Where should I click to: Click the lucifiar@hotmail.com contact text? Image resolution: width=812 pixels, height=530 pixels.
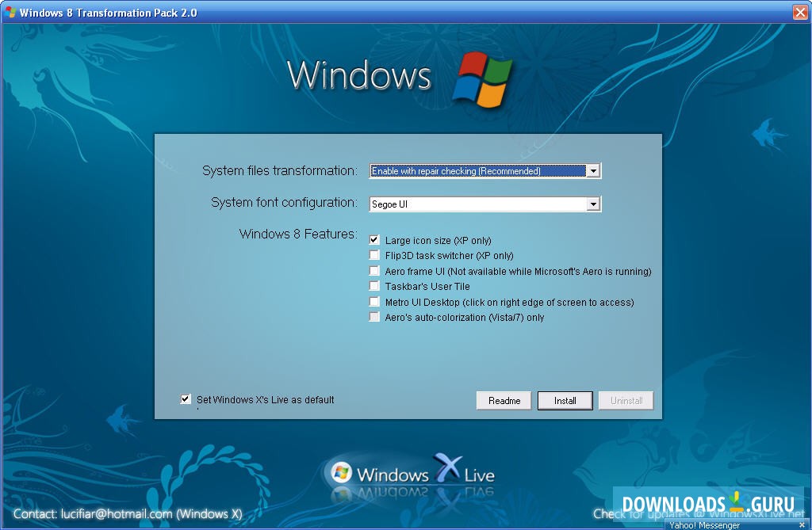click(117, 514)
